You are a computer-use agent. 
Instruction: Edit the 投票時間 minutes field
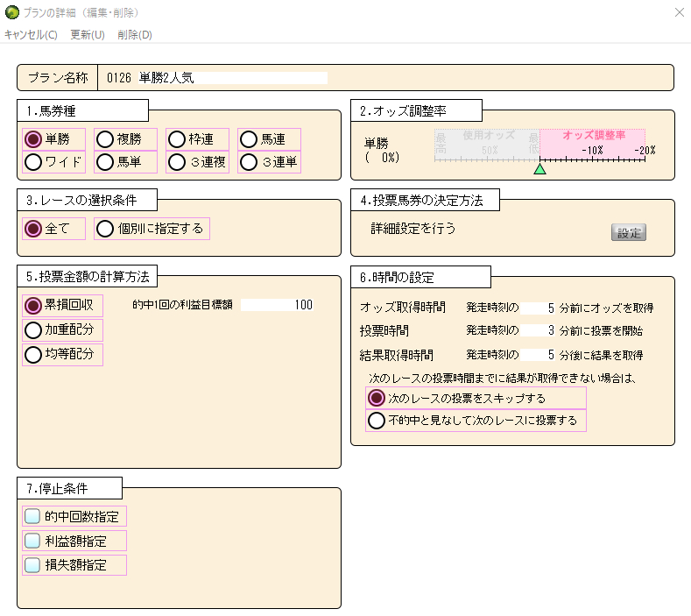538,330
